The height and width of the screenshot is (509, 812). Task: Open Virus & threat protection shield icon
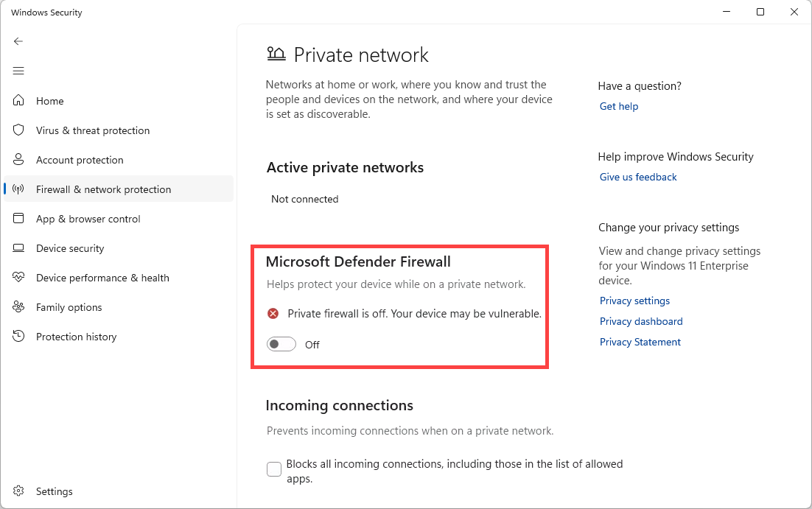coord(18,130)
